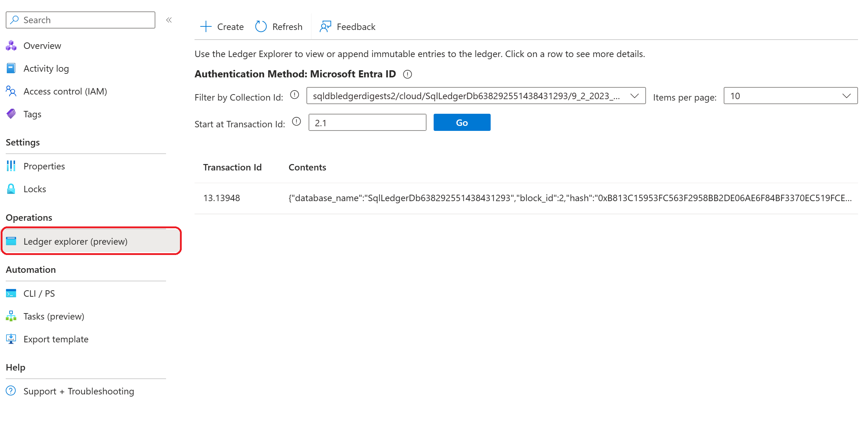Open the Activity log menu item
The image size is (868, 429).
(x=46, y=68)
